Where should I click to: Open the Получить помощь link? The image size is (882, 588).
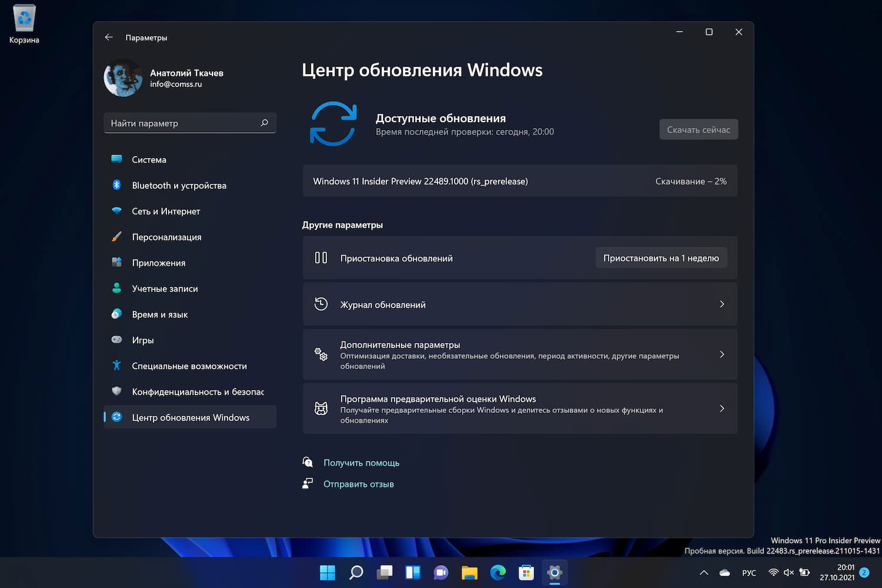(x=361, y=462)
